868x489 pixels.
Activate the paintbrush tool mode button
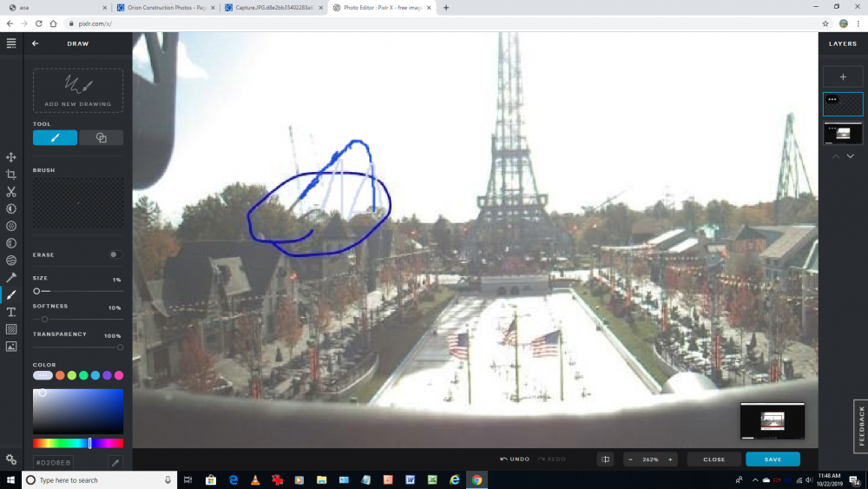(55, 137)
